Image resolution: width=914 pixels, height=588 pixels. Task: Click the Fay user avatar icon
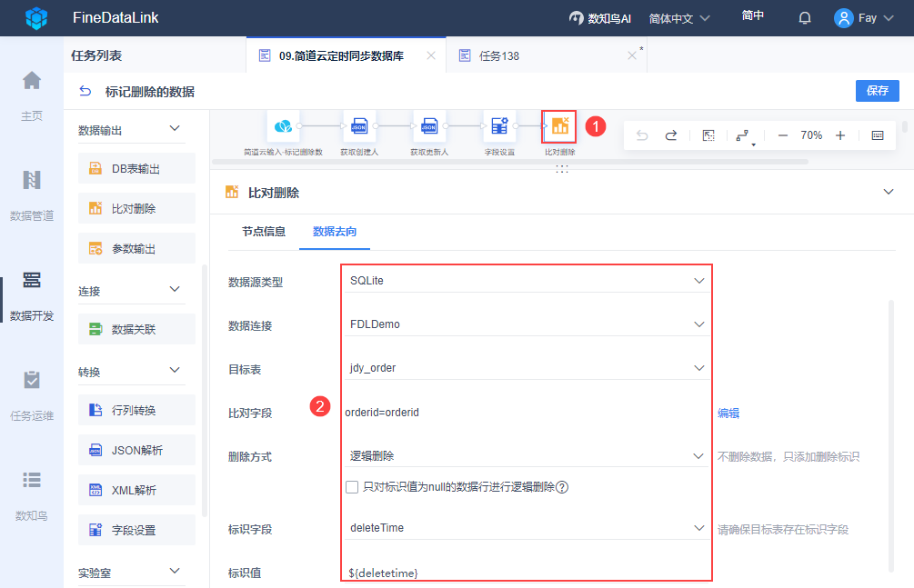[x=843, y=18]
